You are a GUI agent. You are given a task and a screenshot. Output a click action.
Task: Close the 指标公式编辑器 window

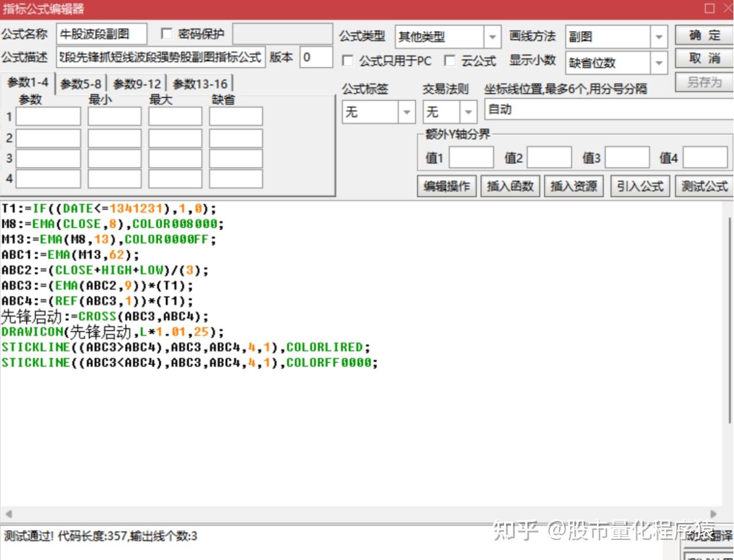click(x=728, y=8)
